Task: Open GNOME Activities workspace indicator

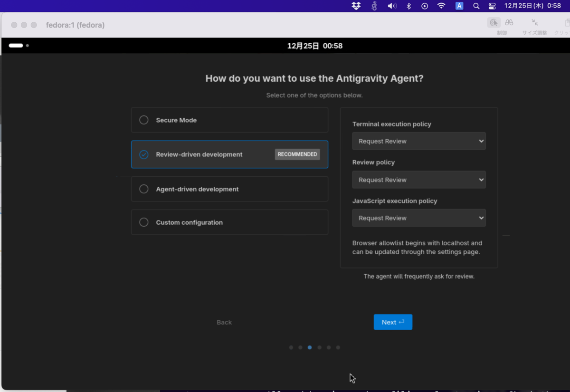Action: click(19, 46)
